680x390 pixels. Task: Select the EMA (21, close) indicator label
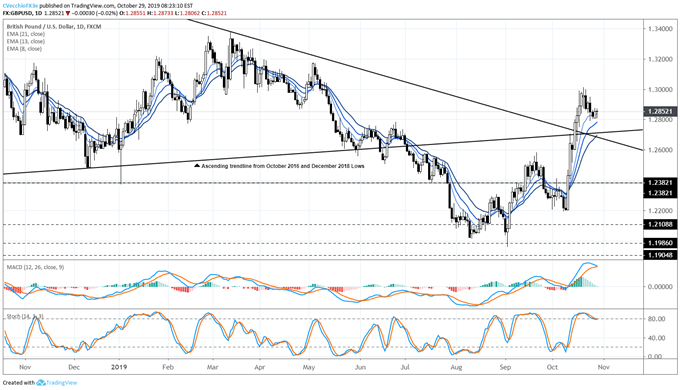[x=25, y=34]
